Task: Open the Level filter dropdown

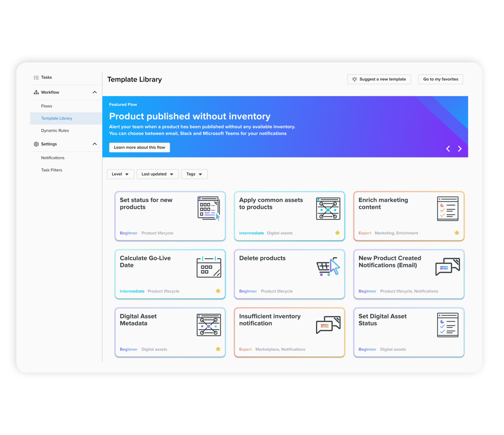Action: coord(121,174)
